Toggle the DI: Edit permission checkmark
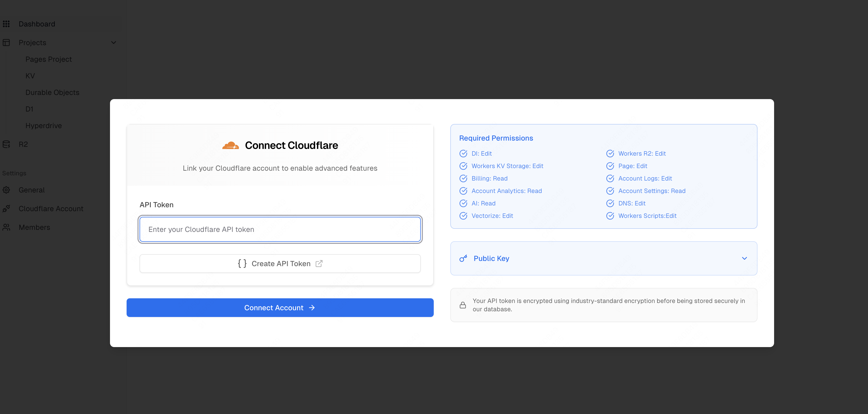The height and width of the screenshot is (414, 868). [463, 153]
